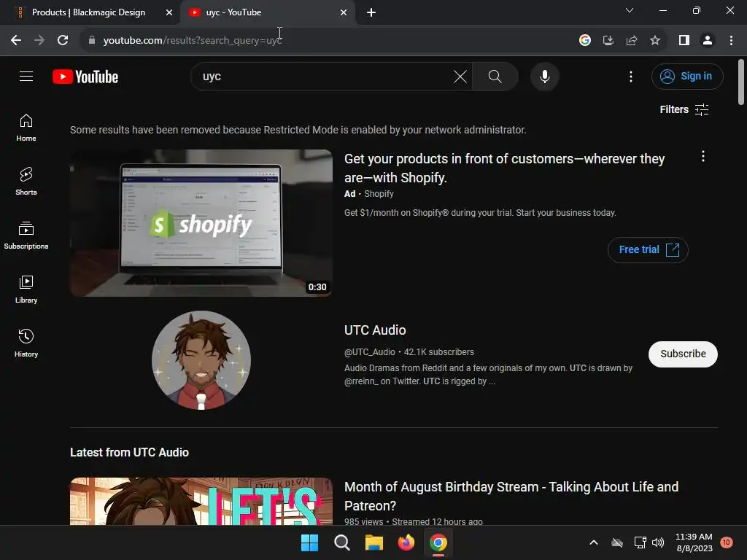The image size is (747, 560).
Task: Click the browser address bar URL
Action: click(193, 41)
